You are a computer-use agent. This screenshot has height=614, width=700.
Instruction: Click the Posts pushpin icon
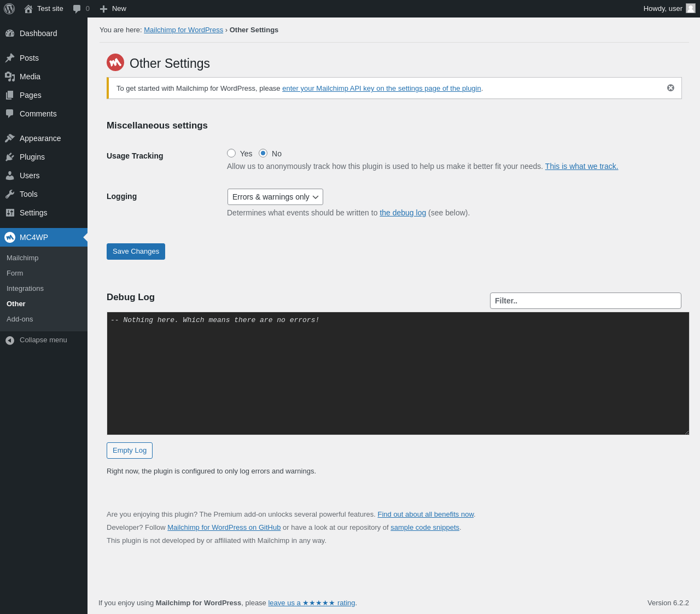pyautogui.click(x=10, y=58)
